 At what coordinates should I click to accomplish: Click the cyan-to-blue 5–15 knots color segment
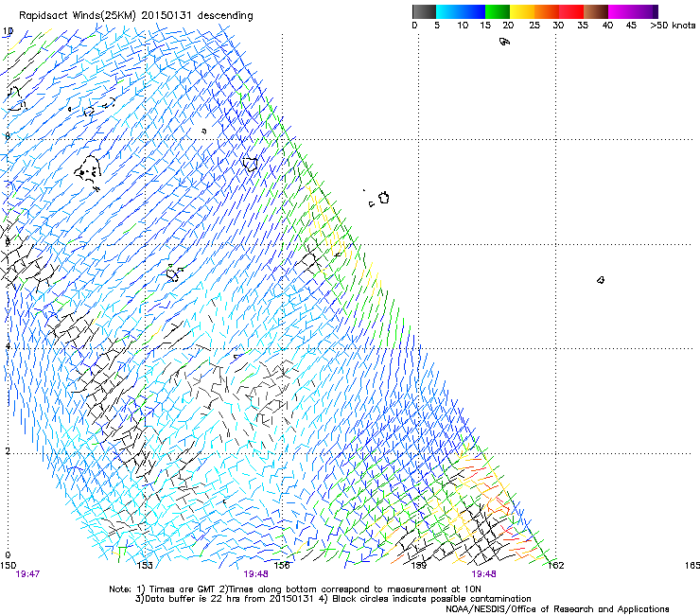click(x=461, y=11)
